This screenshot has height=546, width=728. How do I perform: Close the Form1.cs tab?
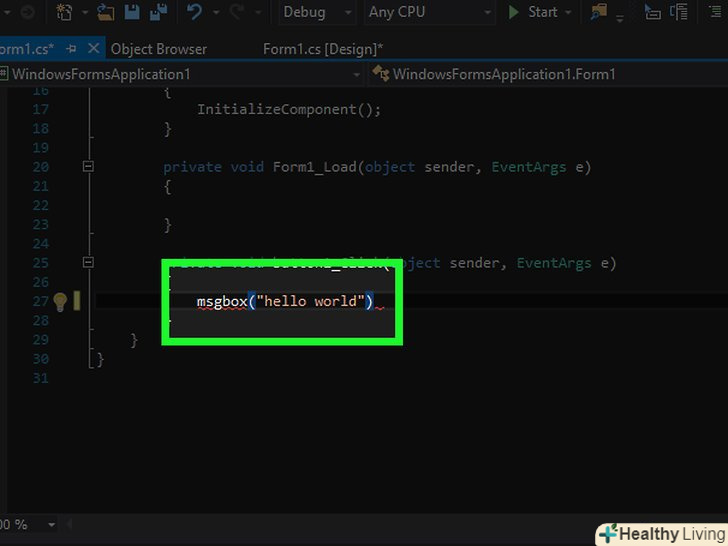[93, 48]
